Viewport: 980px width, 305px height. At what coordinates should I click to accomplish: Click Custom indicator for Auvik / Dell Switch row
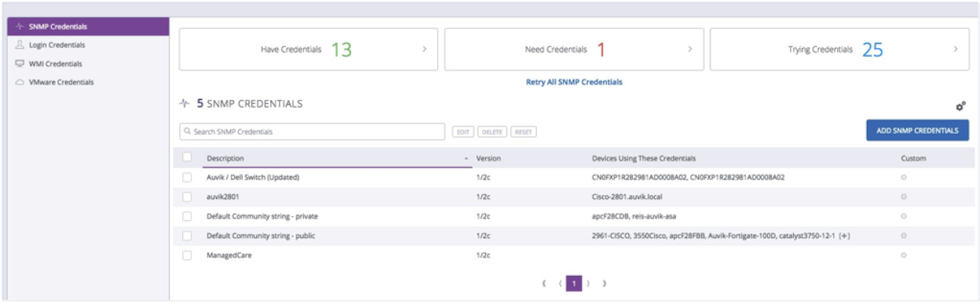click(905, 178)
